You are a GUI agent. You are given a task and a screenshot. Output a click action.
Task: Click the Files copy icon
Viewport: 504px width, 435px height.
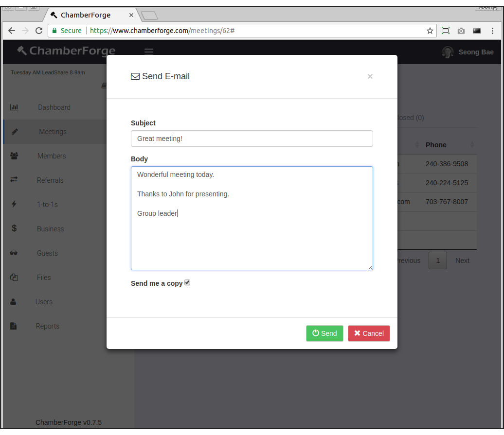click(x=14, y=278)
